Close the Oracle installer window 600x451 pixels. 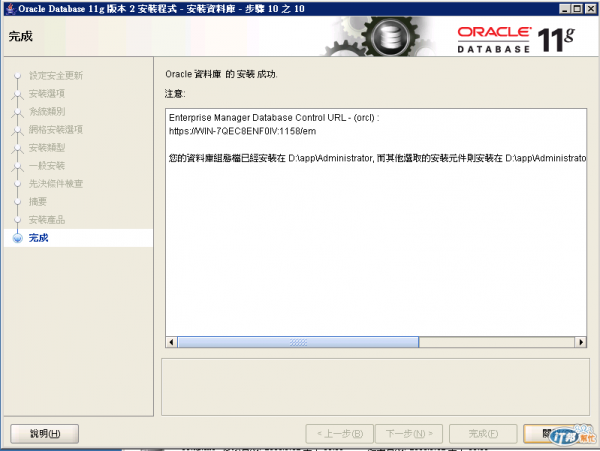click(x=590, y=8)
